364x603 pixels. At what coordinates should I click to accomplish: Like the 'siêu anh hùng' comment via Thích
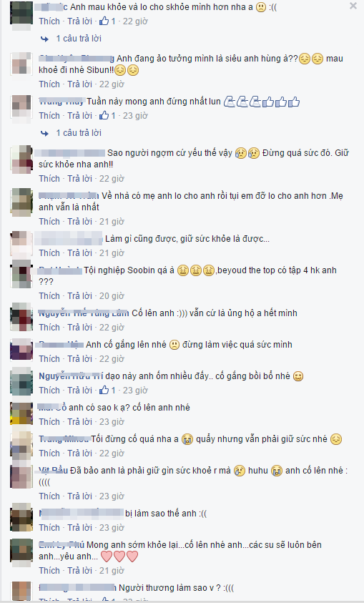49,84
